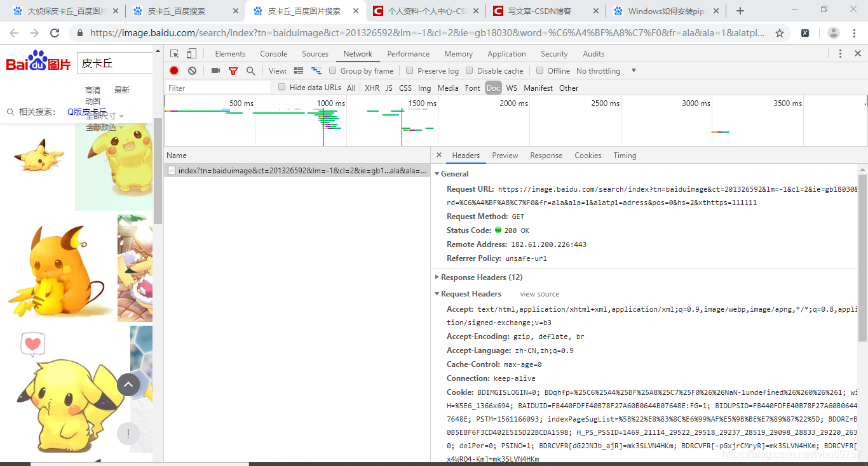Open the Console panel

pyautogui.click(x=274, y=54)
